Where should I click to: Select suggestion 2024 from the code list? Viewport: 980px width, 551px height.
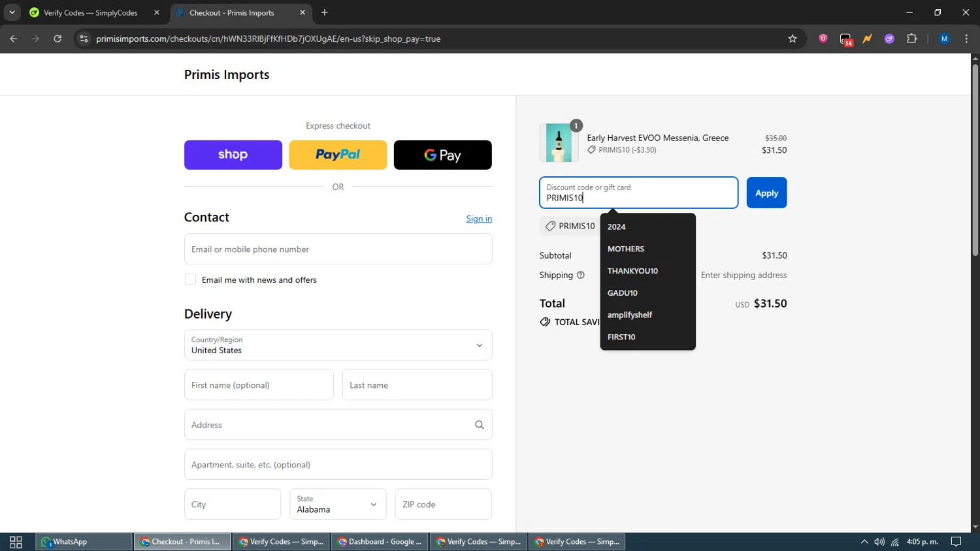click(x=648, y=227)
